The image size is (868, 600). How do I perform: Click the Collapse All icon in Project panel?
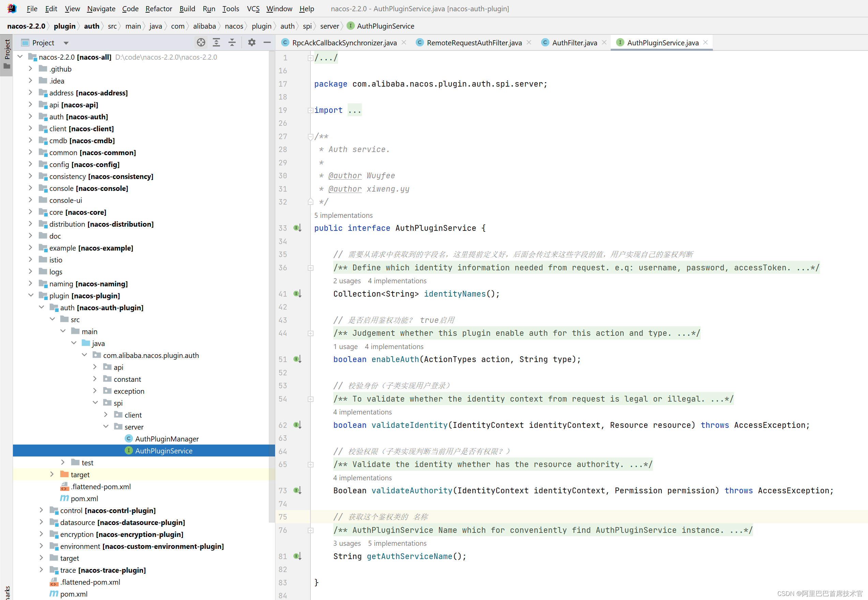232,43
